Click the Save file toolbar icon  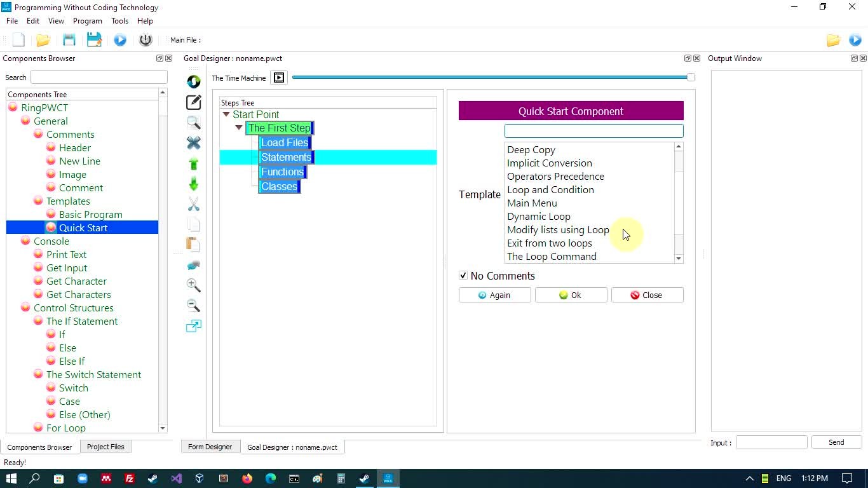(69, 40)
